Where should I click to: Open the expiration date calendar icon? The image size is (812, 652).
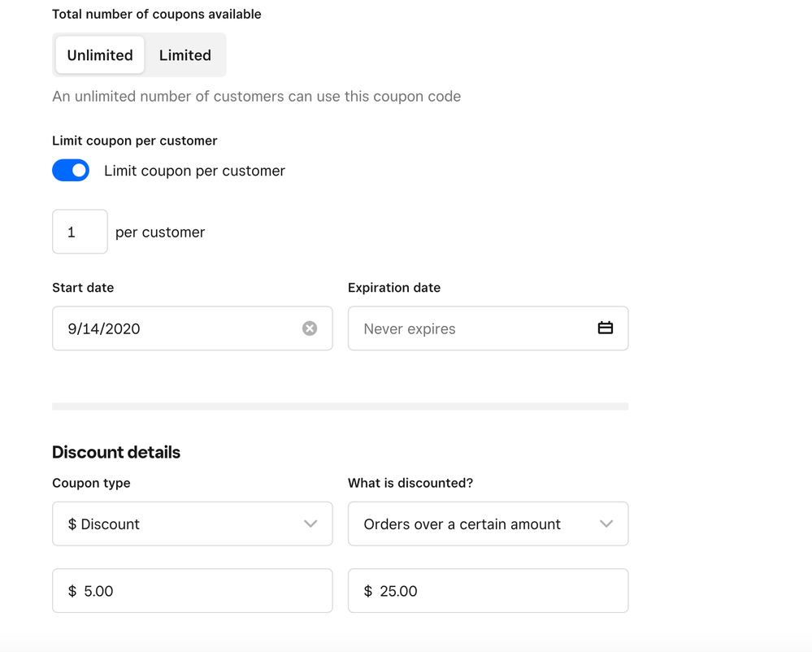pos(606,328)
